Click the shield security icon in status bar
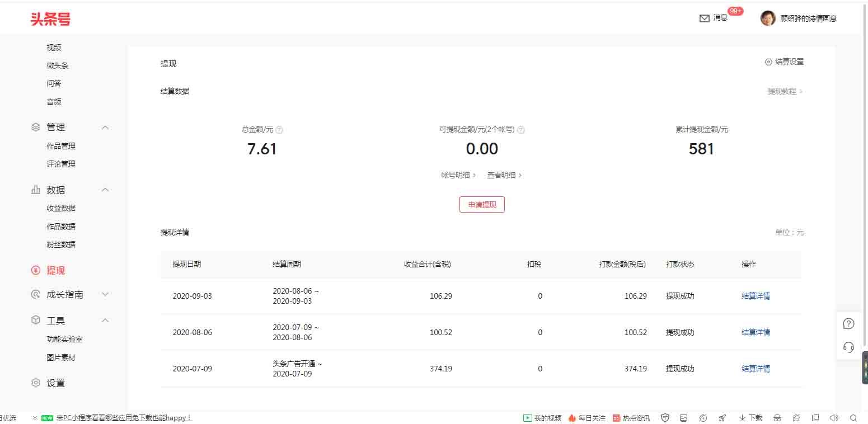This screenshot has width=868, height=424. 665,418
